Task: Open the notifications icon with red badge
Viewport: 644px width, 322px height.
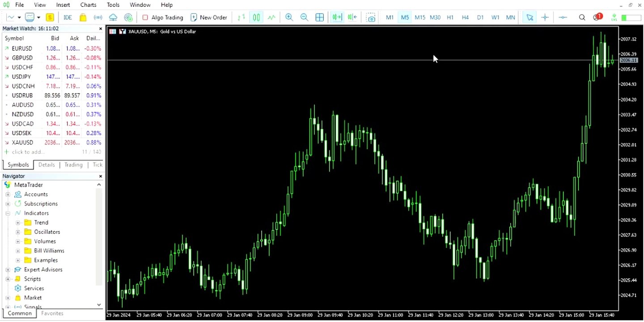Action: (x=597, y=17)
